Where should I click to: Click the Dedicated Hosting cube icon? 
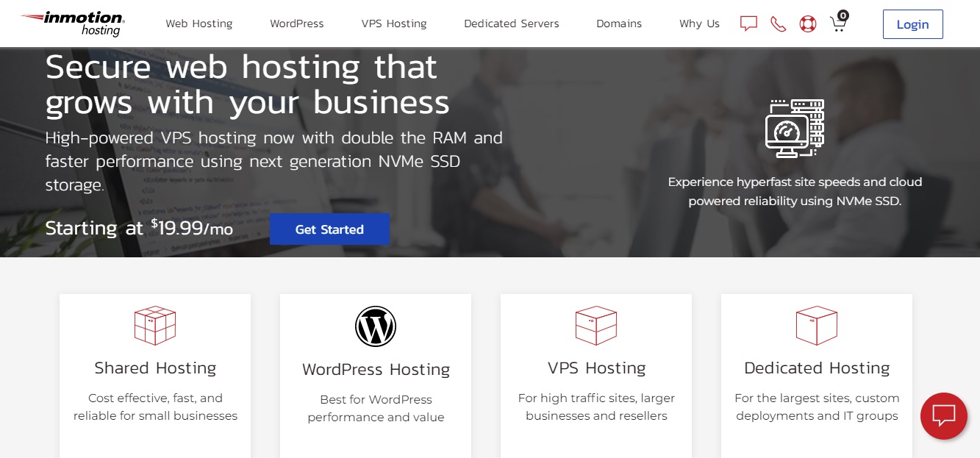coord(817,326)
